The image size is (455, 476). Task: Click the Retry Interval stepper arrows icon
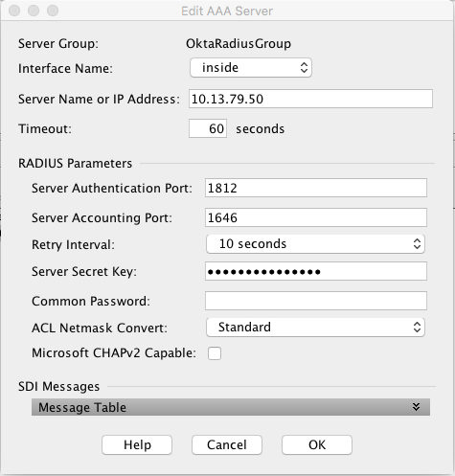point(417,244)
